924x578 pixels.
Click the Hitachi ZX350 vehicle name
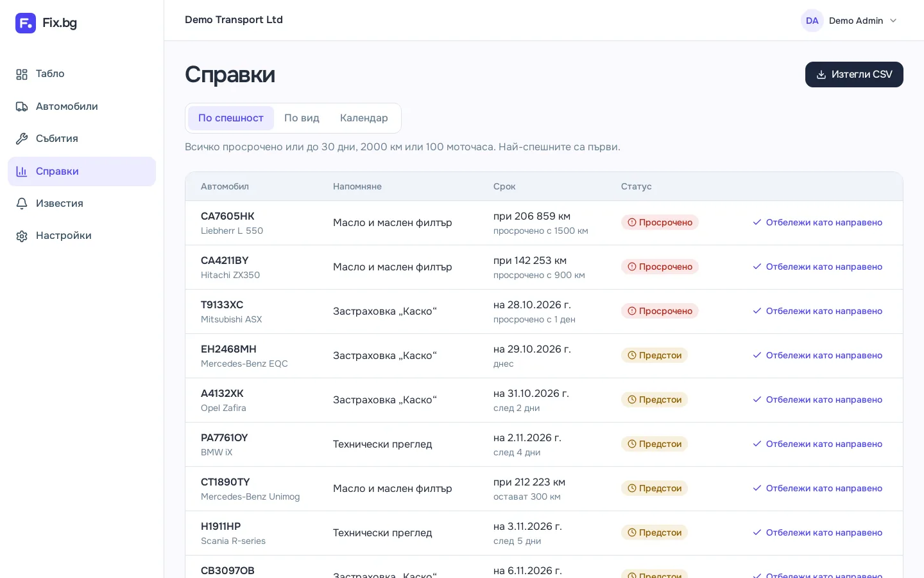[x=230, y=275]
